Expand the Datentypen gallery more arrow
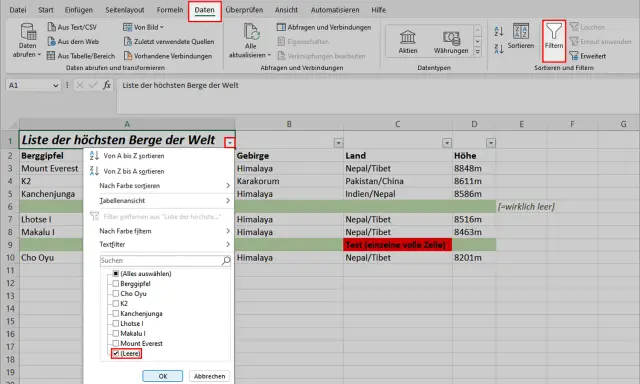640x384 pixels. tap(477, 51)
